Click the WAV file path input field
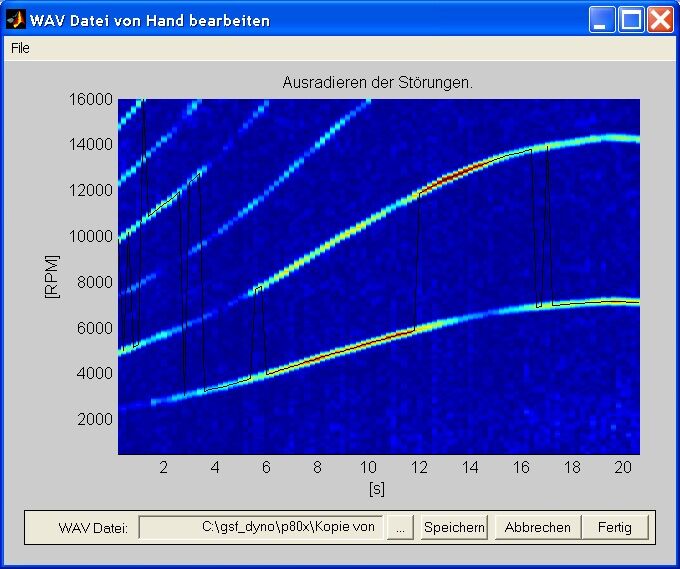This screenshot has height=569, width=680. pyautogui.click(x=260, y=527)
